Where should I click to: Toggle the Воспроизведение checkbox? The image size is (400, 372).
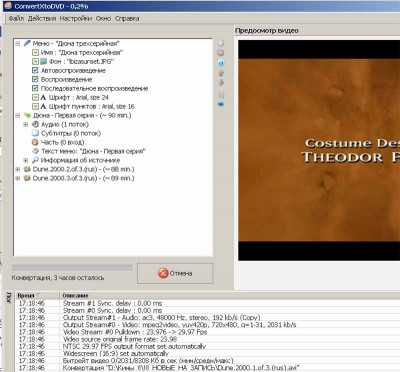tap(35, 79)
